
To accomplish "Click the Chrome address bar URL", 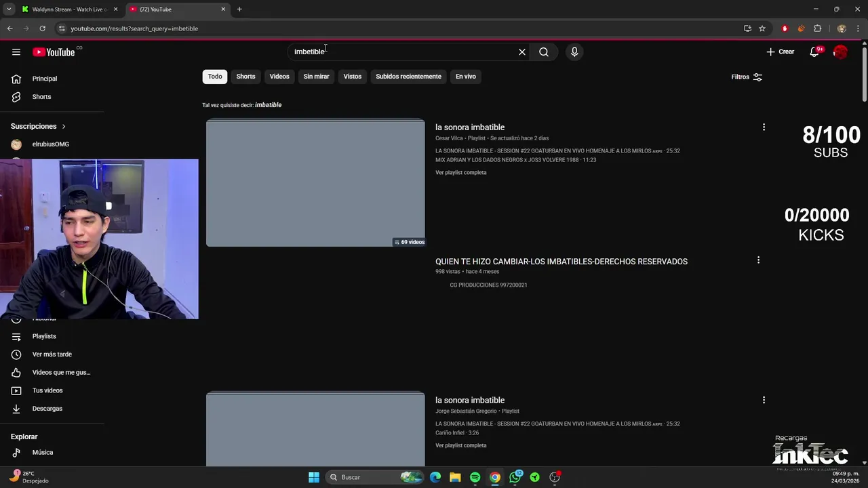I will (x=134, y=28).
